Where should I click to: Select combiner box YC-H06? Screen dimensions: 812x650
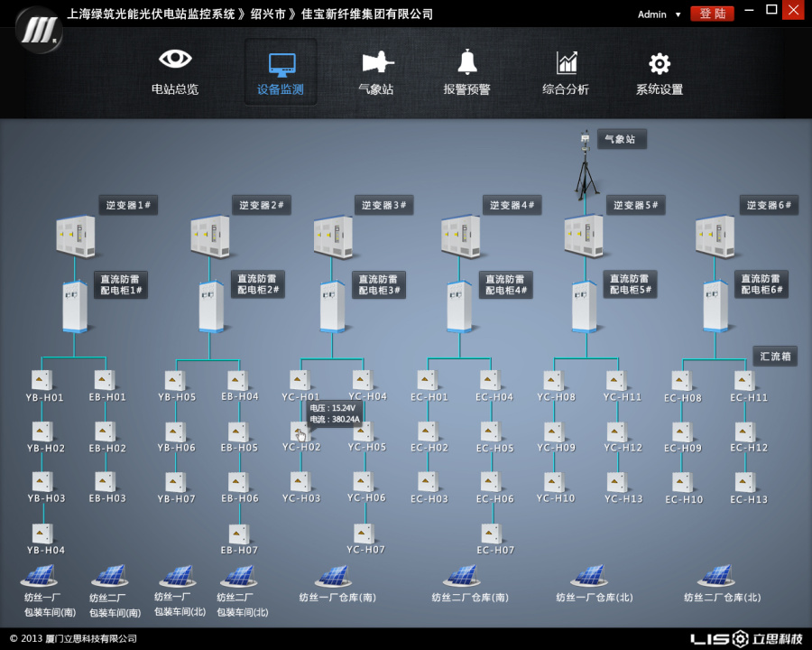364,481
